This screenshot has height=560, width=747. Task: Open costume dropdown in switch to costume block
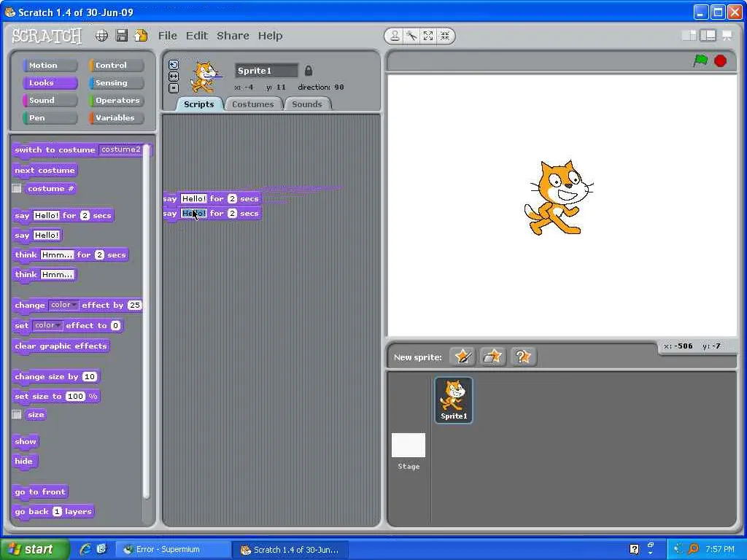tap(120, 149)
